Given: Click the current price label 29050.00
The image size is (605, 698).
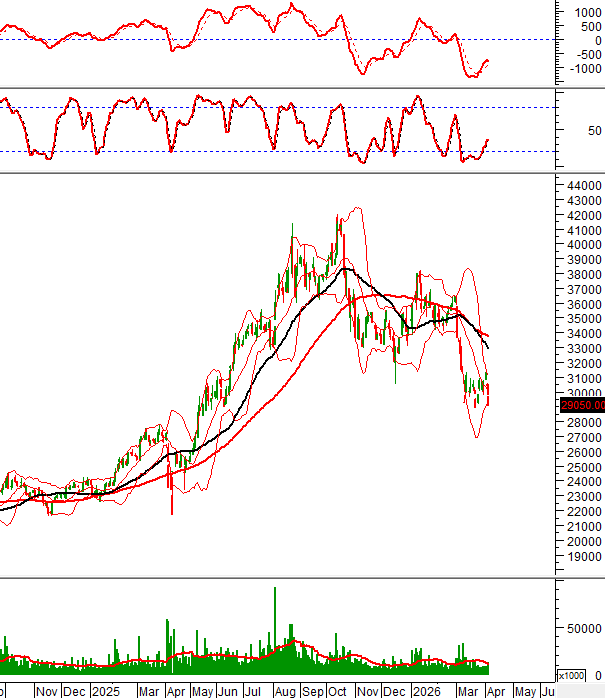Looking at the screenshot, I should [579, 405].
